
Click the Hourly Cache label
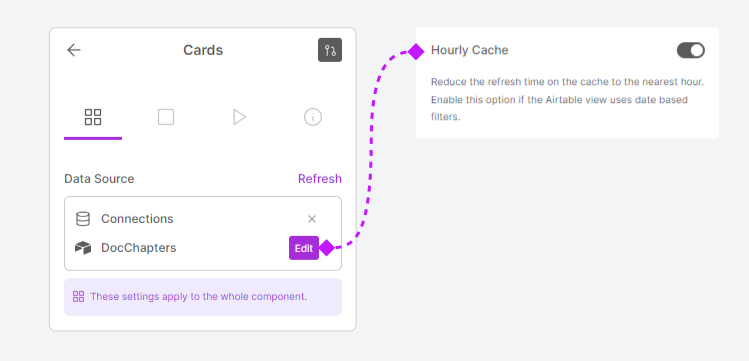pos(470,50)
